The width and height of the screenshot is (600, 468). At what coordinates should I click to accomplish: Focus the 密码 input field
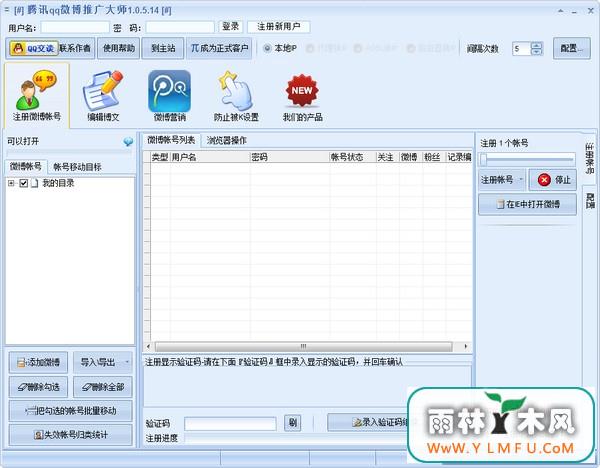180,27
